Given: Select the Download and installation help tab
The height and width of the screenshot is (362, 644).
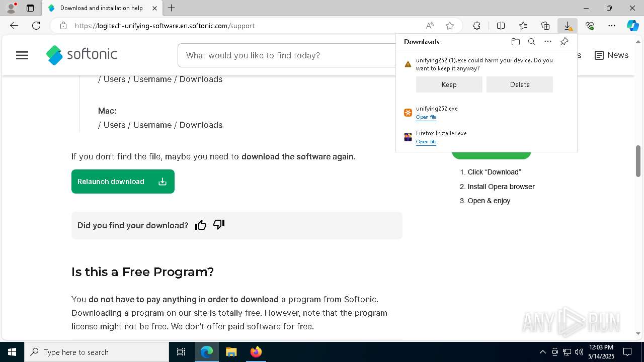Looking at the screenshot, I should point(101,8).
